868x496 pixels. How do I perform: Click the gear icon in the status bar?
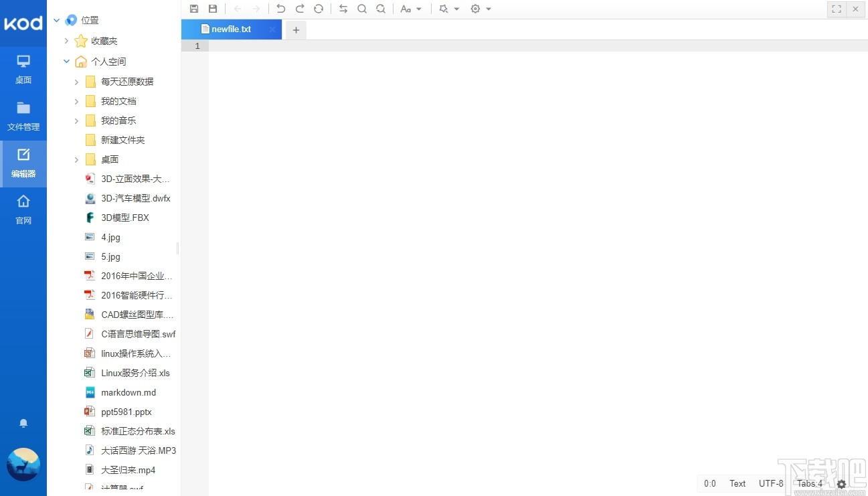pos(842,484)
